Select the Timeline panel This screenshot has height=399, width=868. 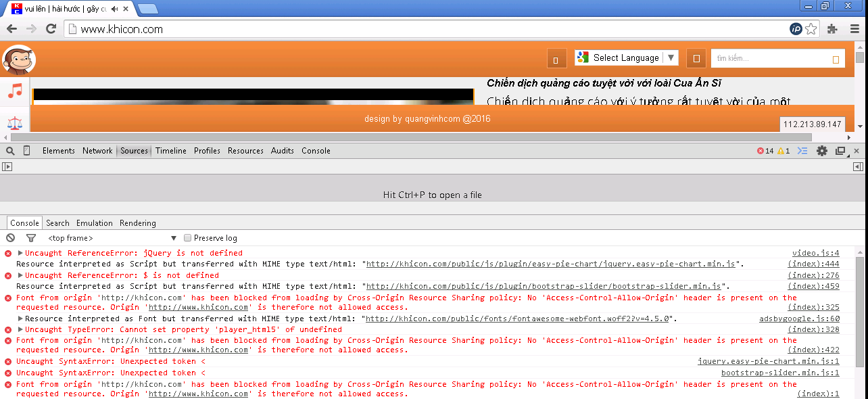[171, 151]
